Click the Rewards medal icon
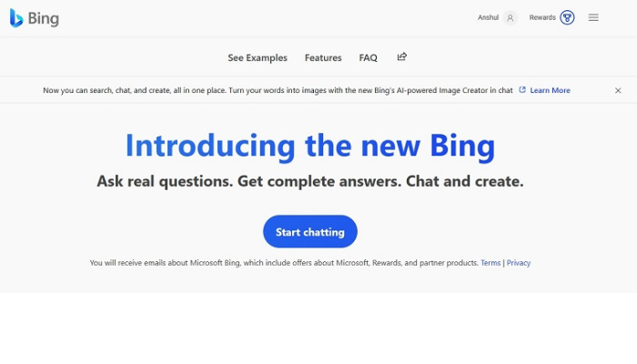The height and width of the screenshot is (364, 637). click(567, 17)
